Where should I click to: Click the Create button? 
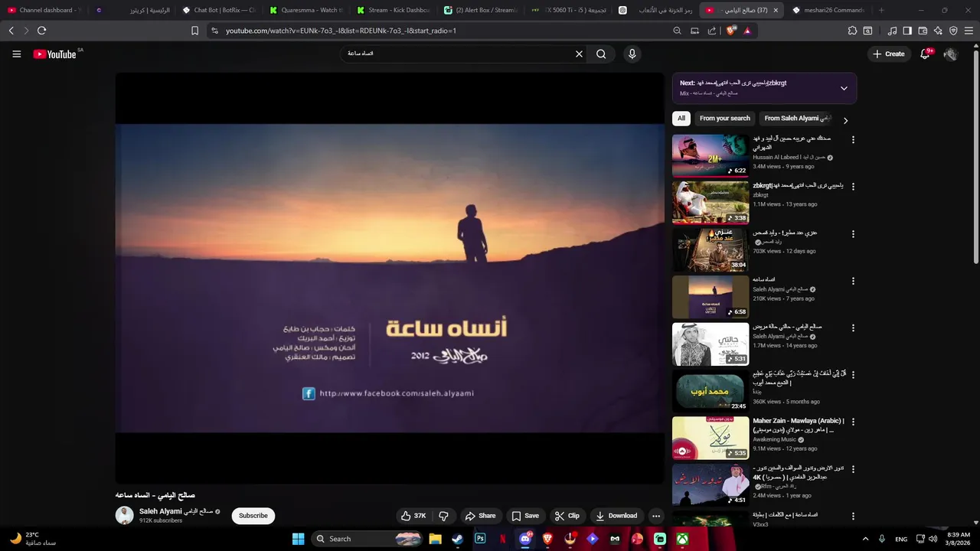[888, 54]
